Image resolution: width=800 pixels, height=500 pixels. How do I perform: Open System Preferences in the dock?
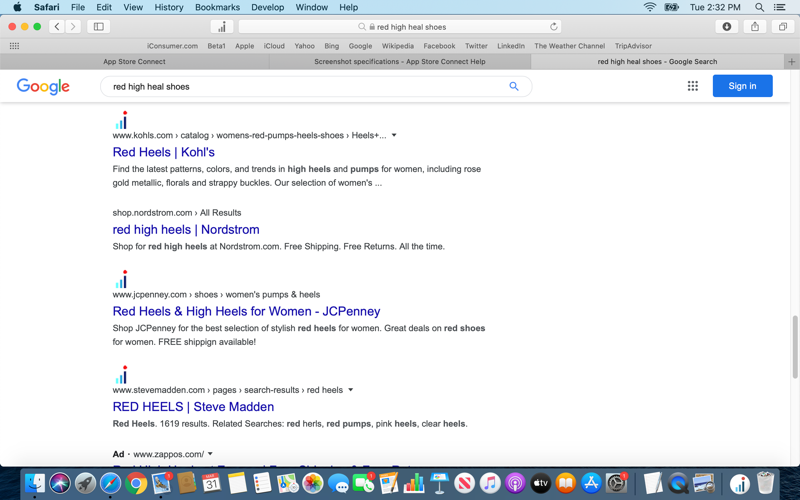616,483
